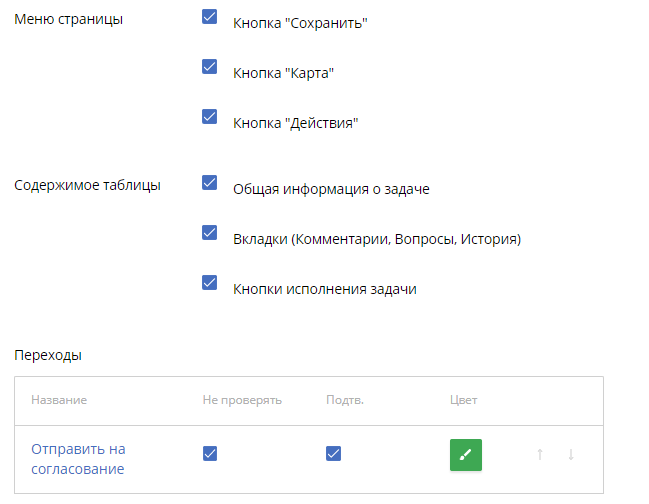Uncheck the Вкладки (Комментарии, Вопросы, История) checkbox

tap(210, 233)
